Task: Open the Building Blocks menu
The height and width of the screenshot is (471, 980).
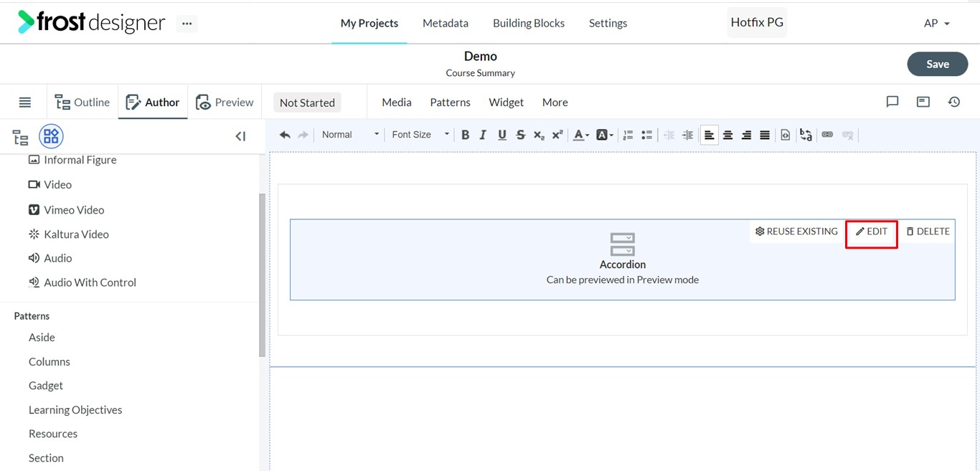Action: coord(529,23)
